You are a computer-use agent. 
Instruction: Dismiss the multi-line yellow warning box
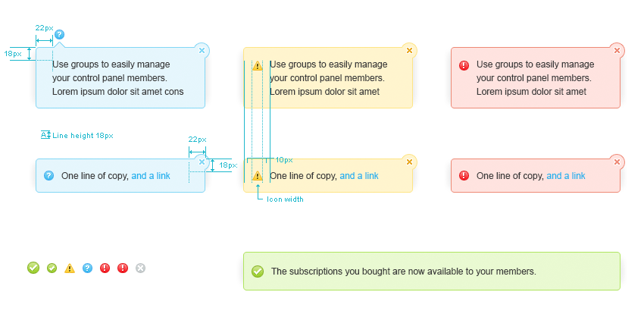click(x=410, y=50)
